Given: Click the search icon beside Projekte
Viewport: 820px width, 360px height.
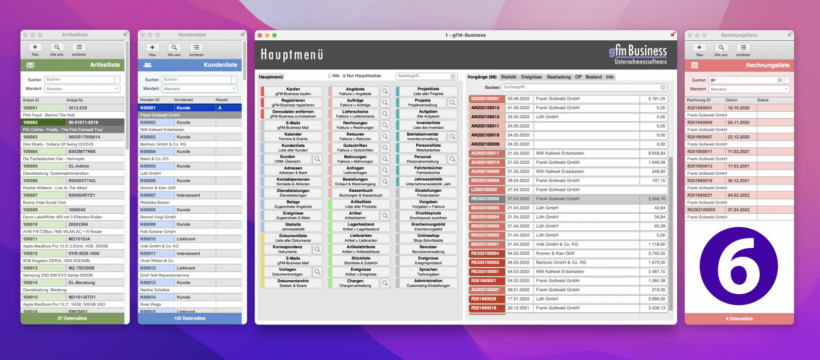Looking at the screenshot, I should tap(452, 103).
